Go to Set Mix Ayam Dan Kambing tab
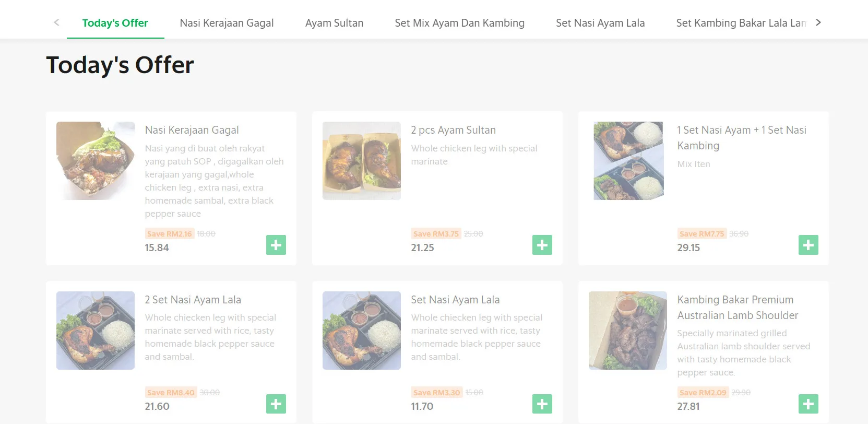This screenshot has height=424, width=868. coord(459,23)
